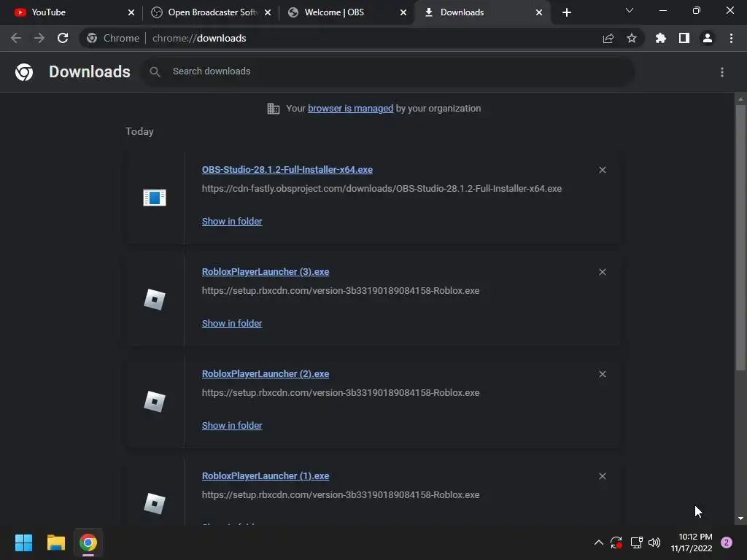Remove RobloxPlayerLauncher (3).exe from list
Viewport: 747px width, 560px height.
pyautogui.click(x=603, y=272)
